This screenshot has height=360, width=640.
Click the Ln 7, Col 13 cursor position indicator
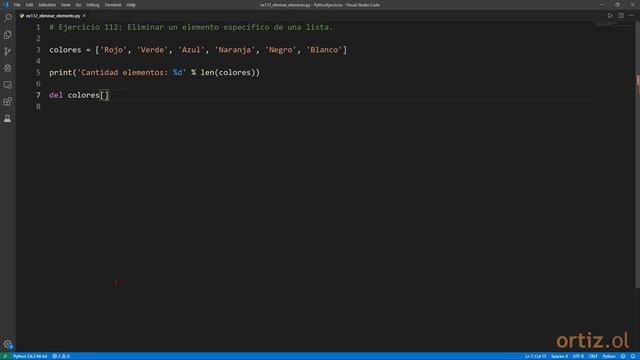536,356
